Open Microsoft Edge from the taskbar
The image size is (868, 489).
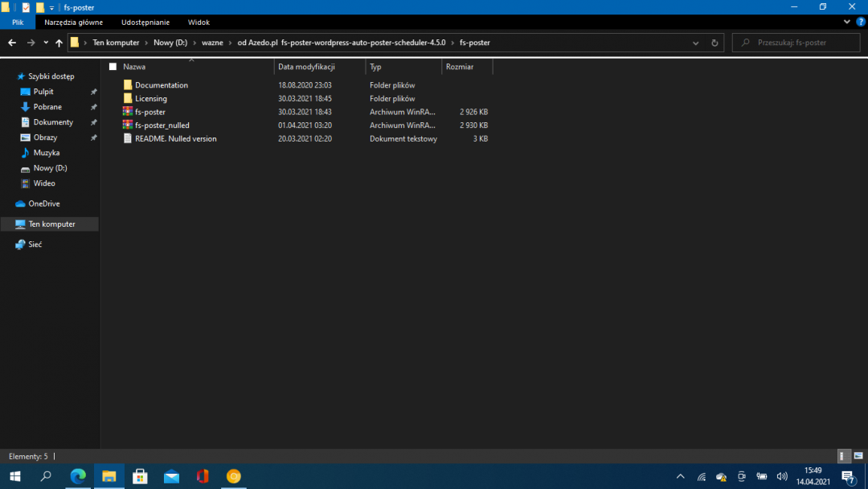[x=78, y=476]
